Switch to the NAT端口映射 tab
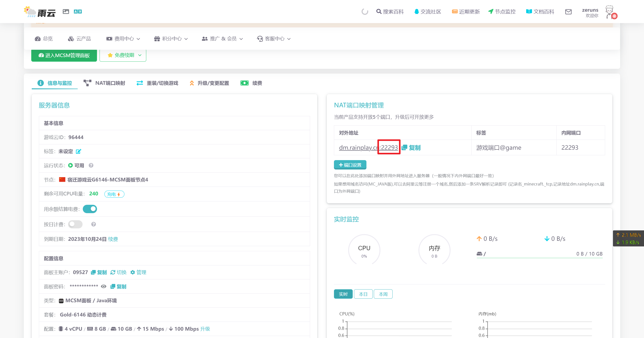This screenshot has height=338, width=644. coord(104,83)
